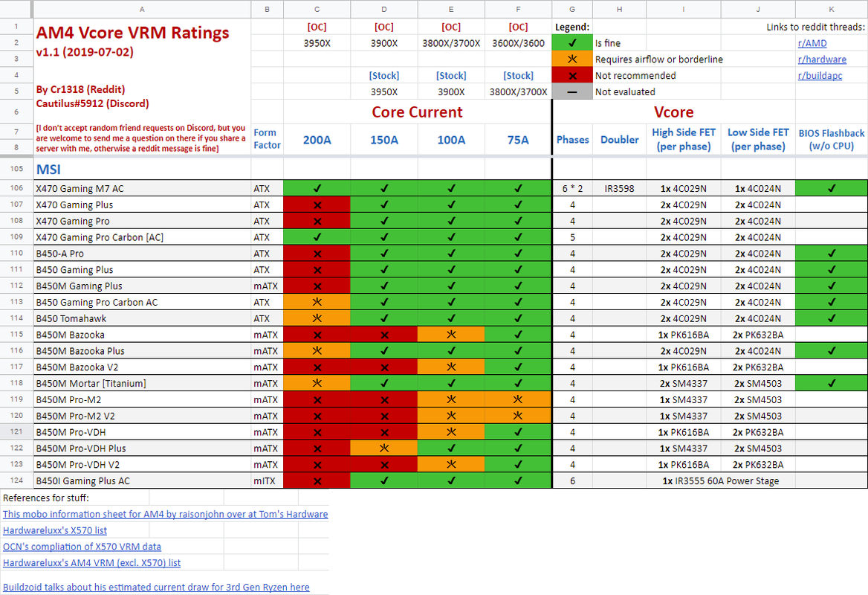Select the 'B450M Mortar [Titanium]' cell
Image resolution: width=868 pixels, height=595 pixels.
point(142,383)
